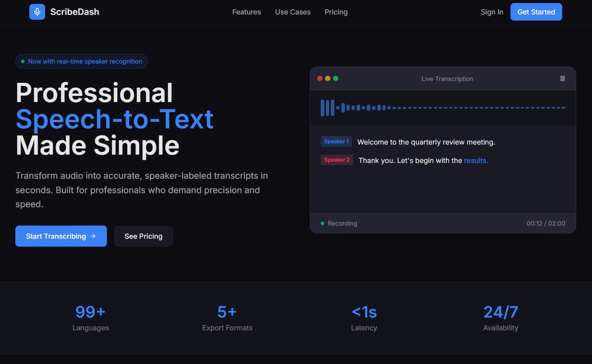592x364 pixels.
Task: Open Pricing from the top navigation
Action: (336, 12)
